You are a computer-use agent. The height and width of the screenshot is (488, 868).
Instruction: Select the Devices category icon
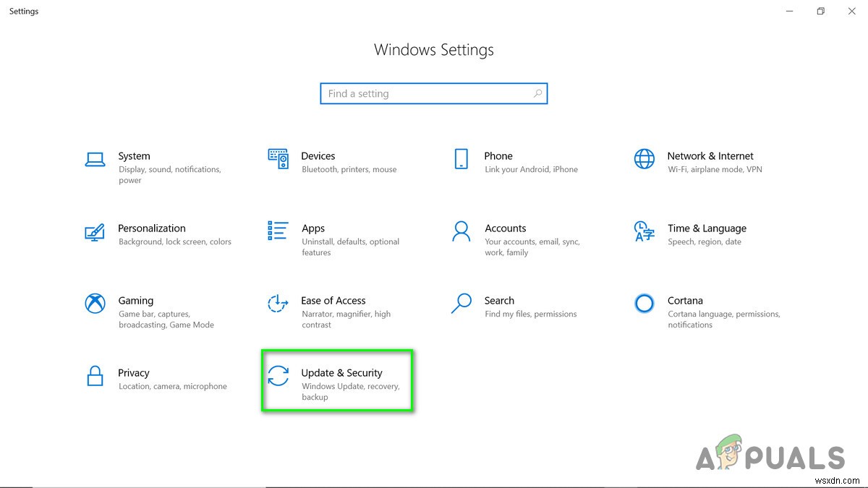coord(278,159)
